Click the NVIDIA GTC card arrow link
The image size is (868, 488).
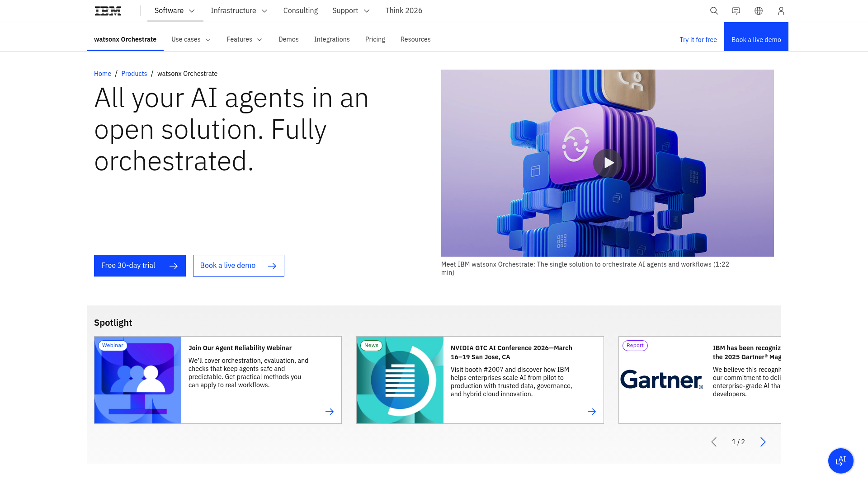coord(592,412)
